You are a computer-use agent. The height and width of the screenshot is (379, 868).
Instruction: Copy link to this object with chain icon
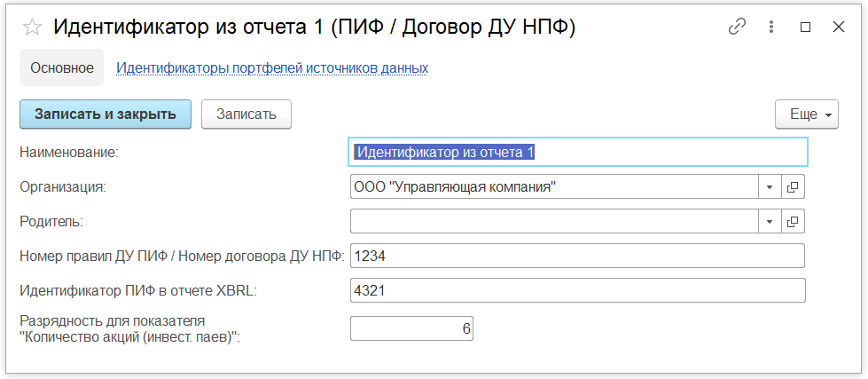point(737,28)
